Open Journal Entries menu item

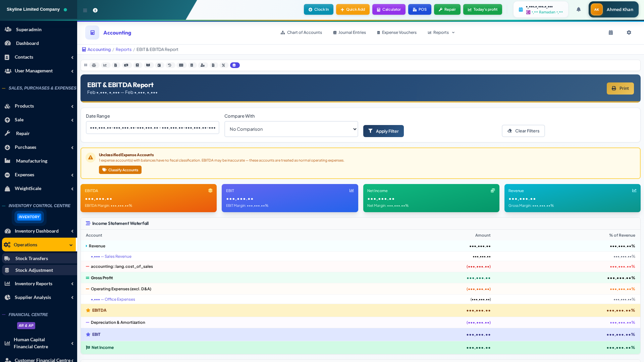[350, 33]
